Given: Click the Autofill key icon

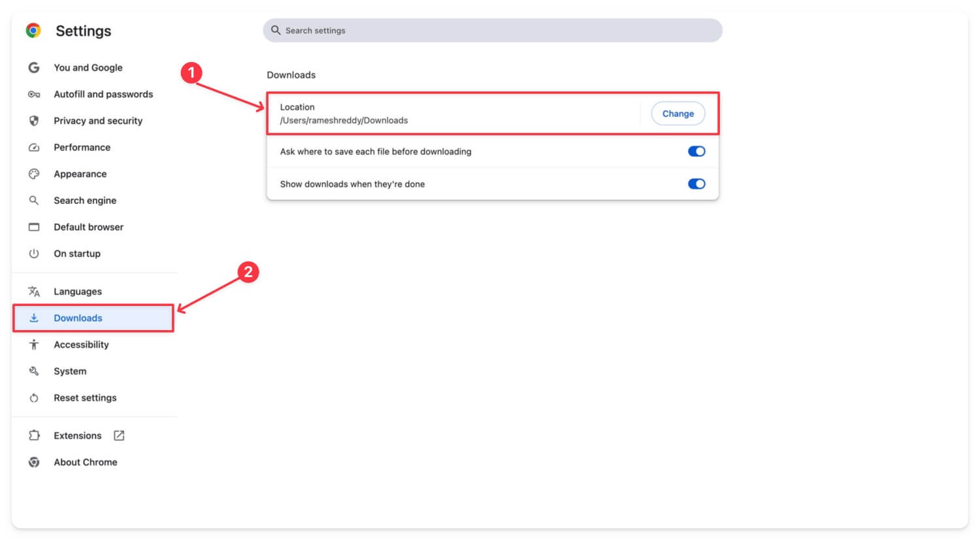Looking at the screenshot, I should point(33,94).
